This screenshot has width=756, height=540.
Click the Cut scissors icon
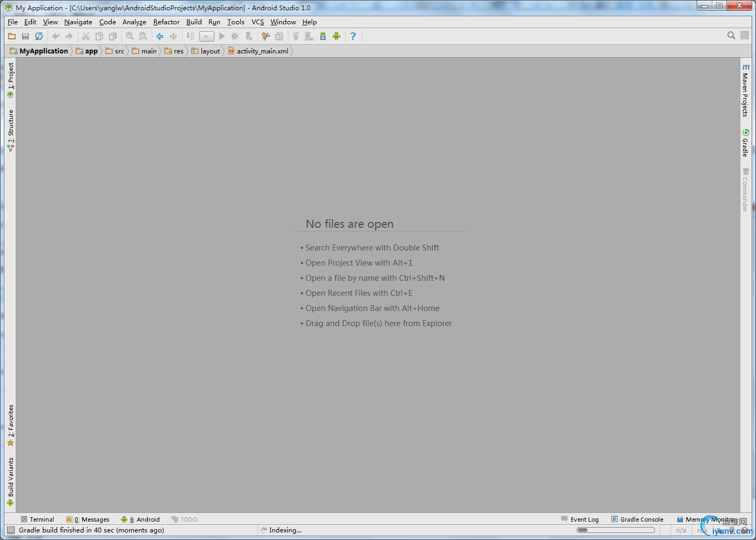click(86, 36)
